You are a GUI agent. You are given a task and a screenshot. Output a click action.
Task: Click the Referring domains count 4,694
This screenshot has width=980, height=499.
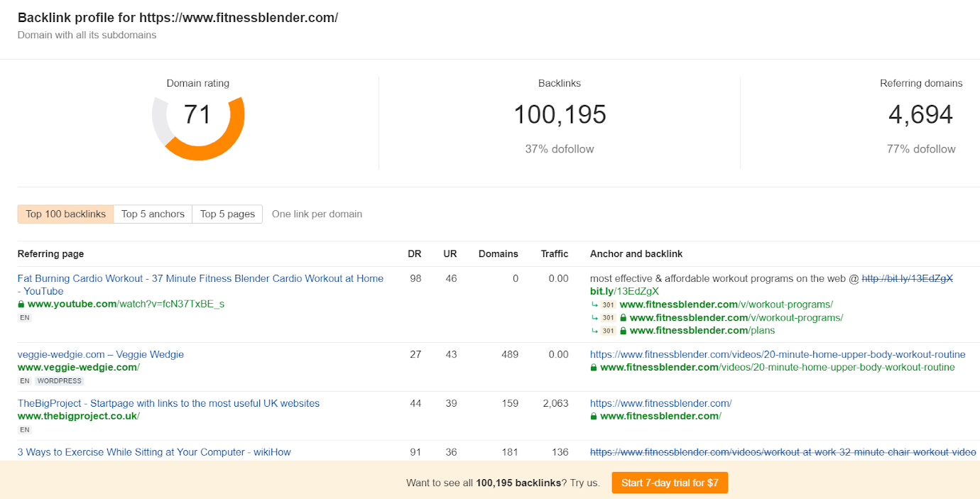pyautogui.click(x=921, y=114)
